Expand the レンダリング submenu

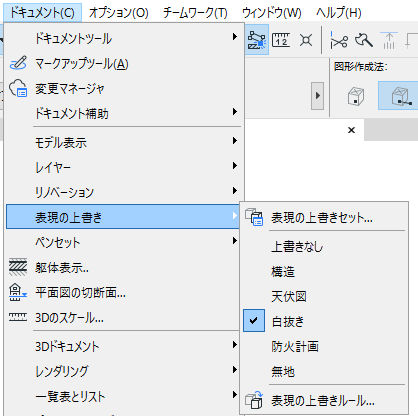[123, 371]
